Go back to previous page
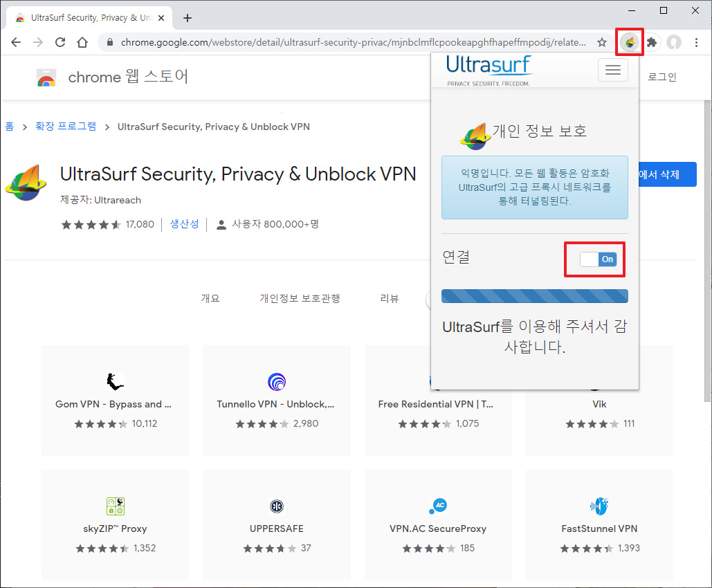The image size is (712, 588). [x=16, y=43]
